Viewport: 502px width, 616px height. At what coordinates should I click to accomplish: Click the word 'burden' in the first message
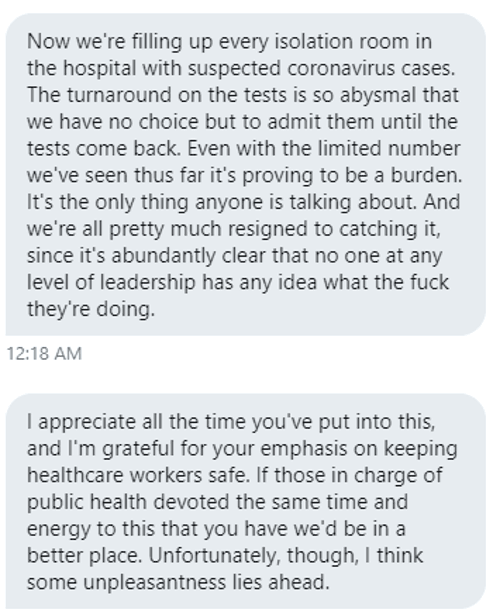[424, 175]
